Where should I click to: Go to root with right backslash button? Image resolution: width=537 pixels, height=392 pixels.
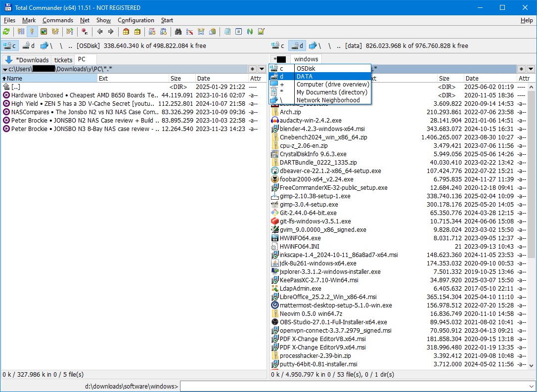[329, 45]
